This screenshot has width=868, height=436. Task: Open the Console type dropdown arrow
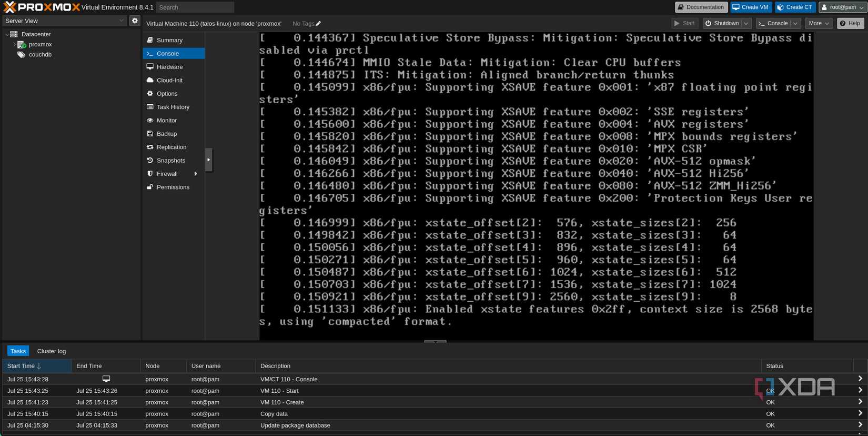pos(795,23)
